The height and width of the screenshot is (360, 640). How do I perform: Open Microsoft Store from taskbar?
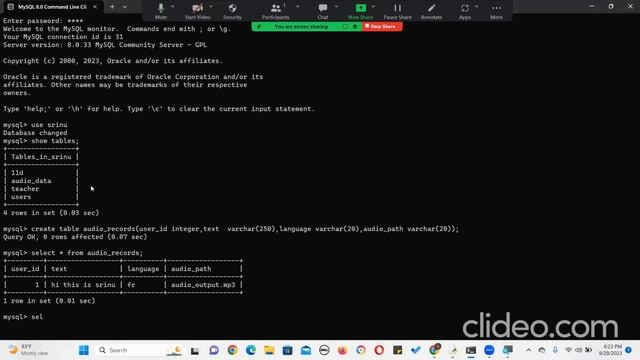(x=287, y=350)
